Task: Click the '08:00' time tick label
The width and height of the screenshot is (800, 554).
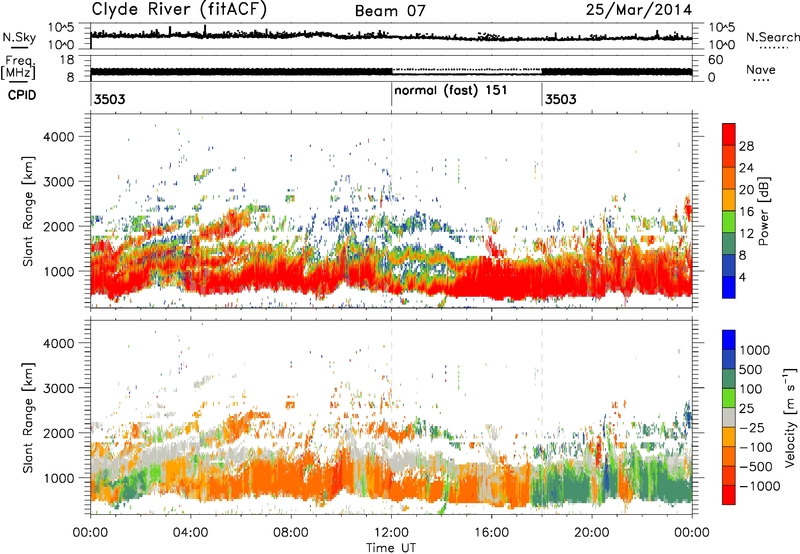Action: 291,533
